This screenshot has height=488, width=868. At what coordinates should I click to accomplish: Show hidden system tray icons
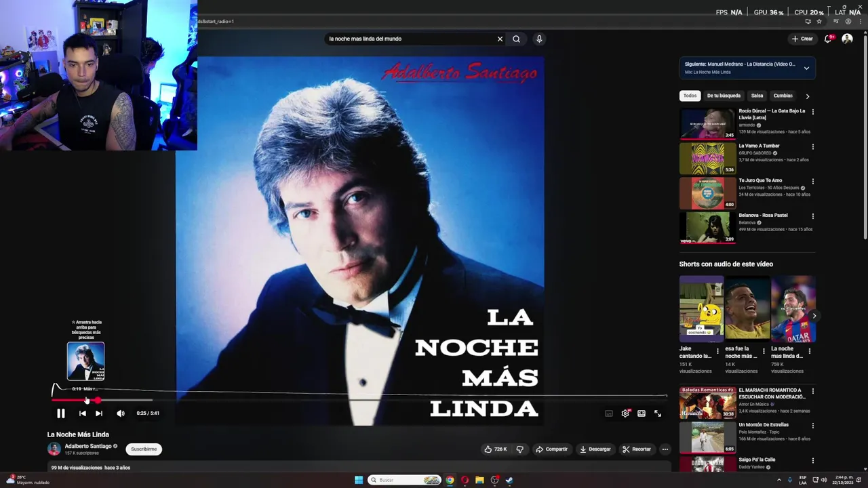[778, 480]
